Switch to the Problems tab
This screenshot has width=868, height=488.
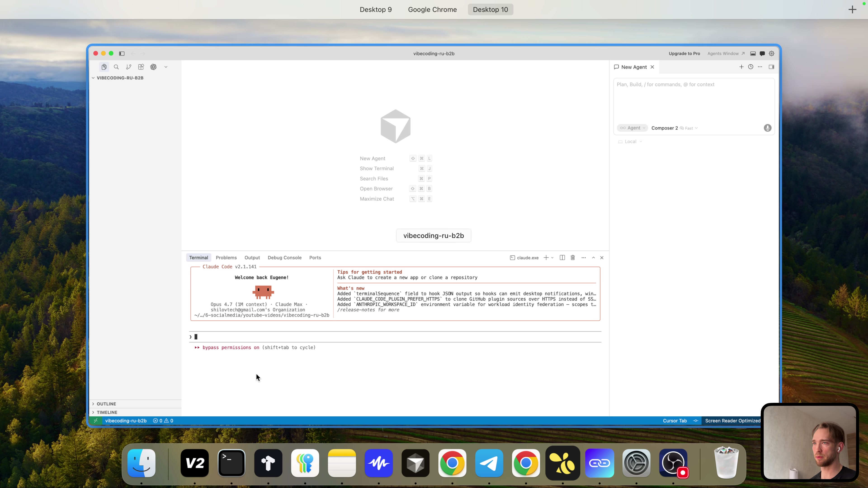(x=226, y=258)
